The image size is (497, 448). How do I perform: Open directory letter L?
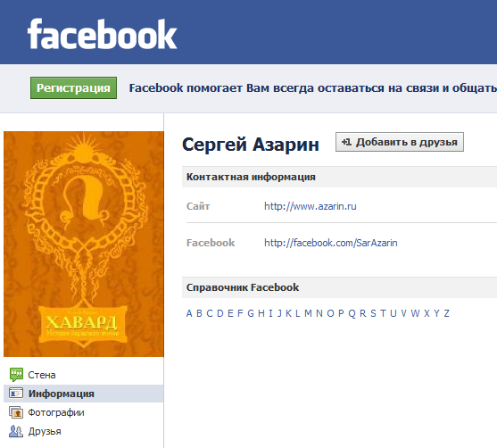[298, 313]
